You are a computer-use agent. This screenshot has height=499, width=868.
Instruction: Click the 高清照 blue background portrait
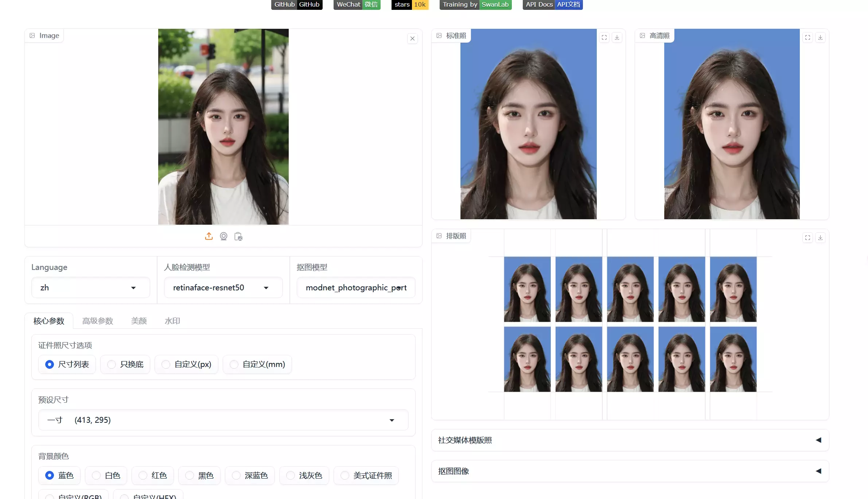[732, 124]
